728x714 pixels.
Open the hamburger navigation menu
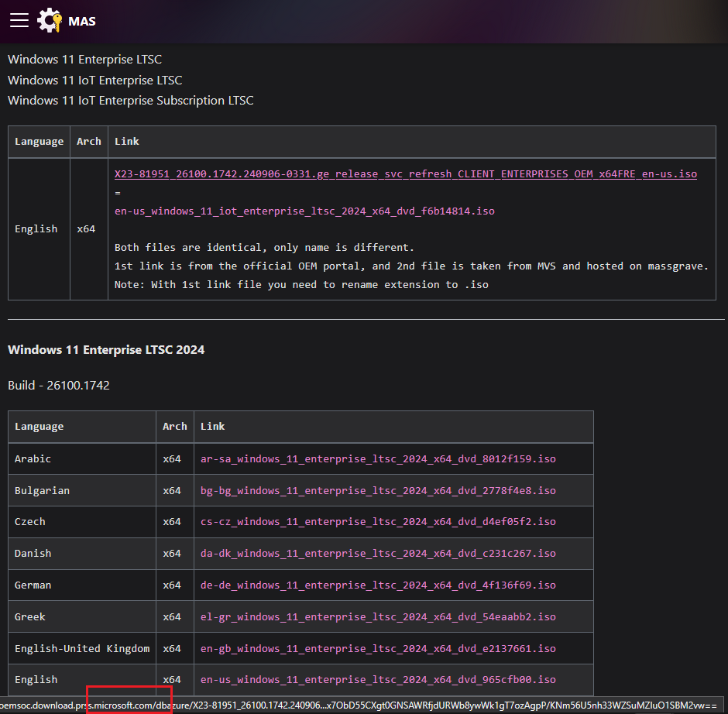pyautogui.click(x=19, y=21)
